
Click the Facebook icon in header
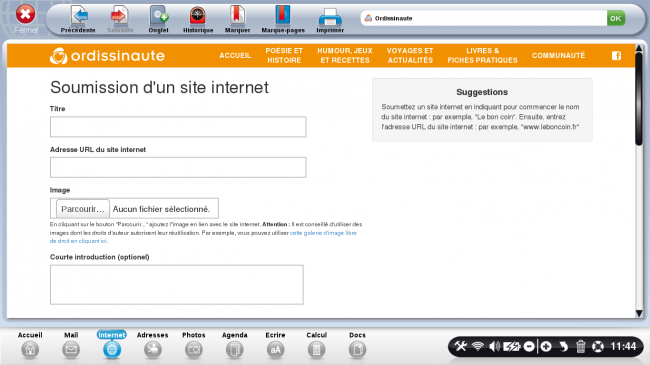tap(616, 56)
